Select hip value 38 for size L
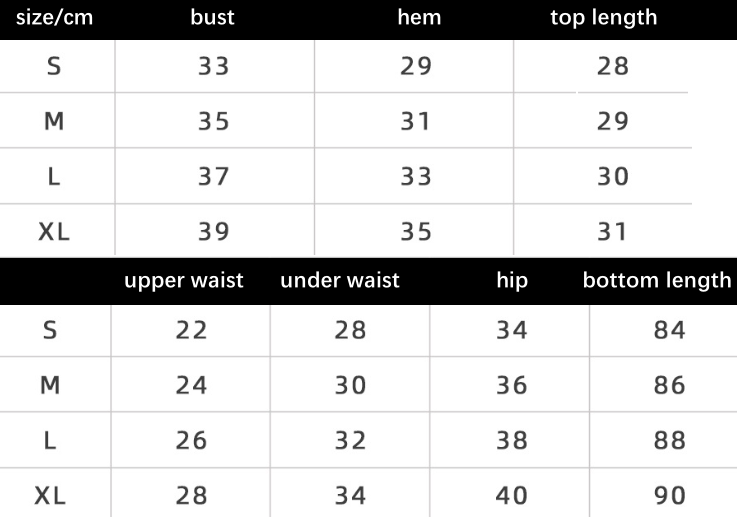The height and width of the screenshot is (517, 737). [512, 440]
